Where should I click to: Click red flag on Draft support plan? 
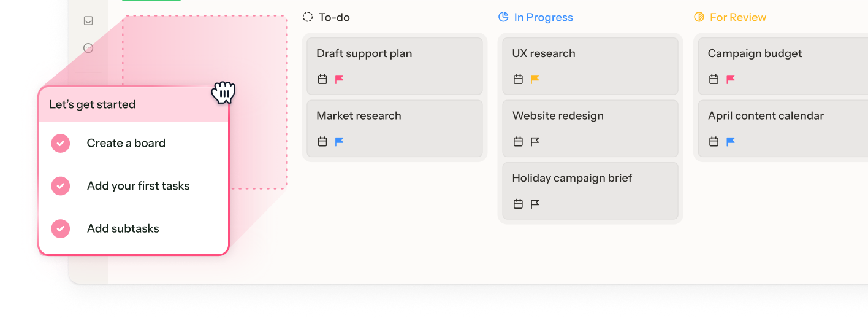pyautogui.click(x=340, y=79)
